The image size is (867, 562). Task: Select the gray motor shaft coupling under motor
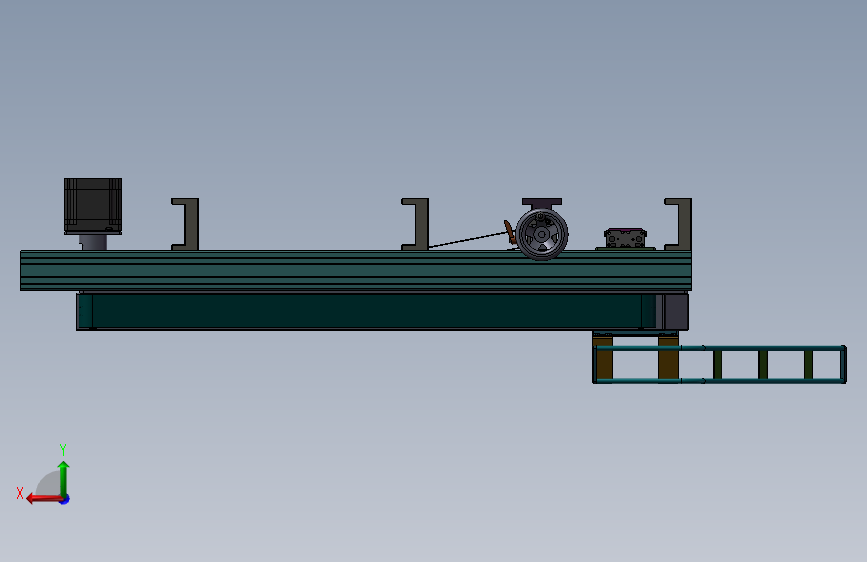93,242
